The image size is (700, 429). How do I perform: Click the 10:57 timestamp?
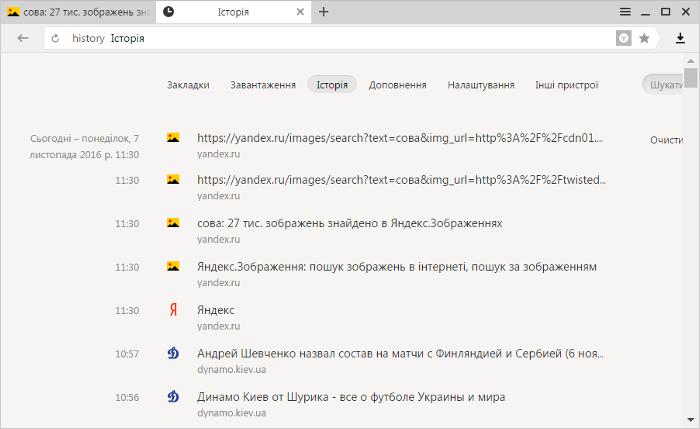coord(127,354)
